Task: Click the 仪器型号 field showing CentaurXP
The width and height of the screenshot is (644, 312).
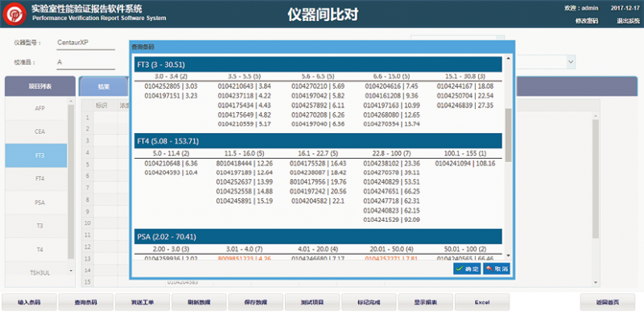Action: 86,43
